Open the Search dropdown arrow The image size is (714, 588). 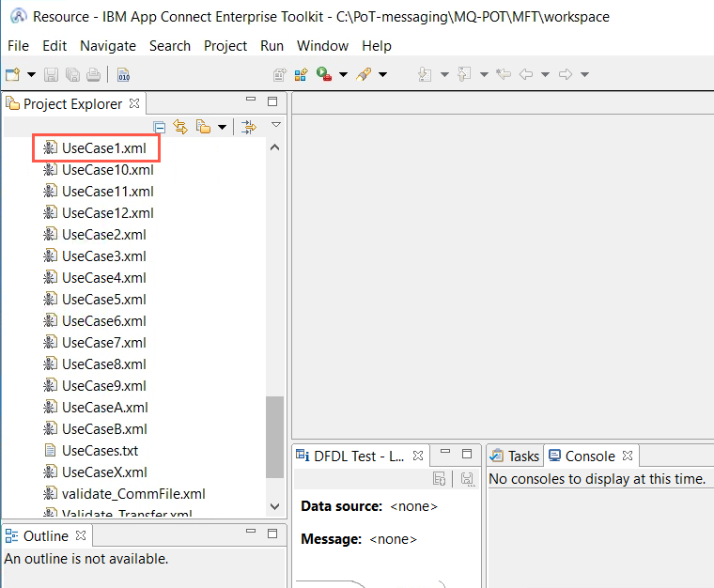point(383,74)
